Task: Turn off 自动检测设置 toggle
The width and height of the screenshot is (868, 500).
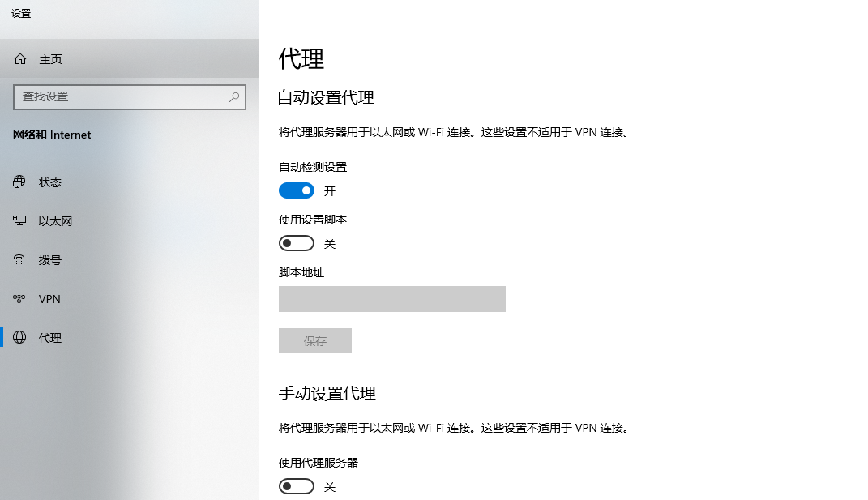Action: tap(297, 190)
